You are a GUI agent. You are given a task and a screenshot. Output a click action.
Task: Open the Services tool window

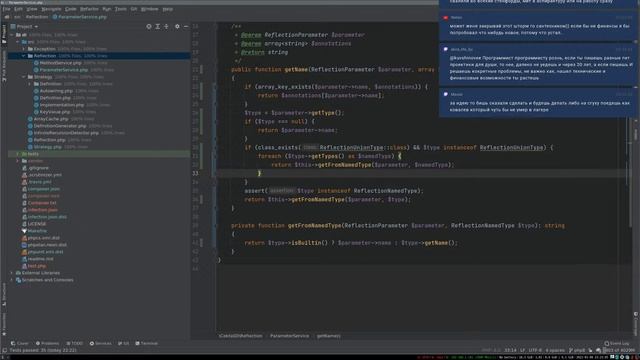tap(100, 343)
